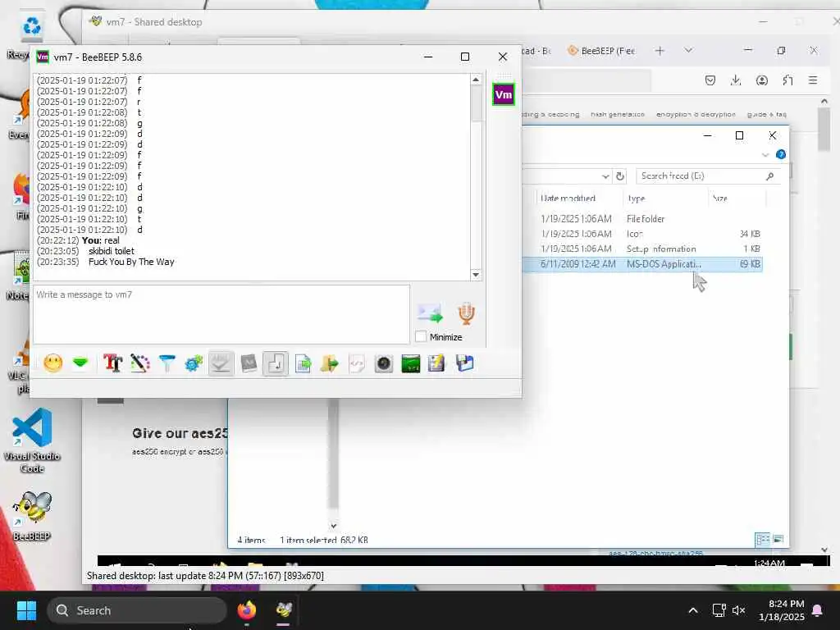Open Firefox from the taskbar

tap(246, 610)
